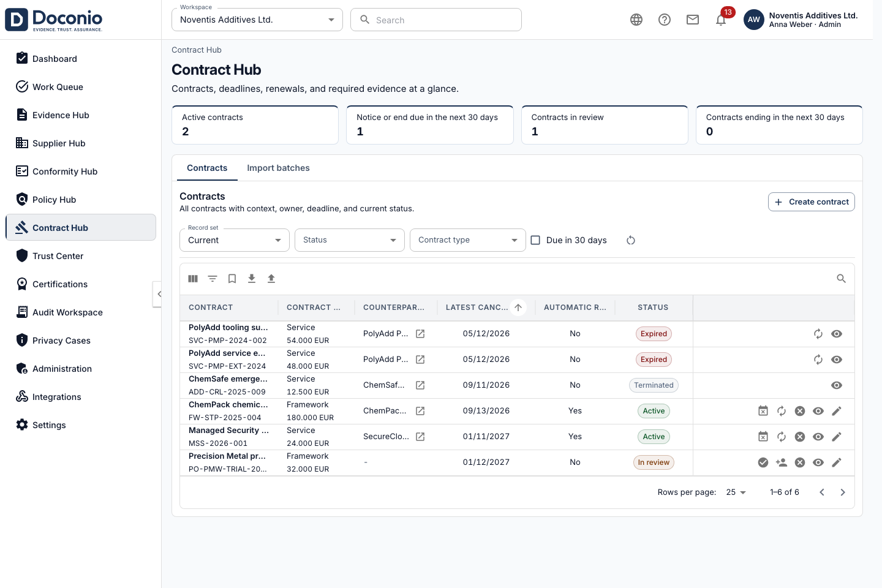
Task: Click the download export icon in table toolbar
Action: pyautogui.click(x=252, y=279)
